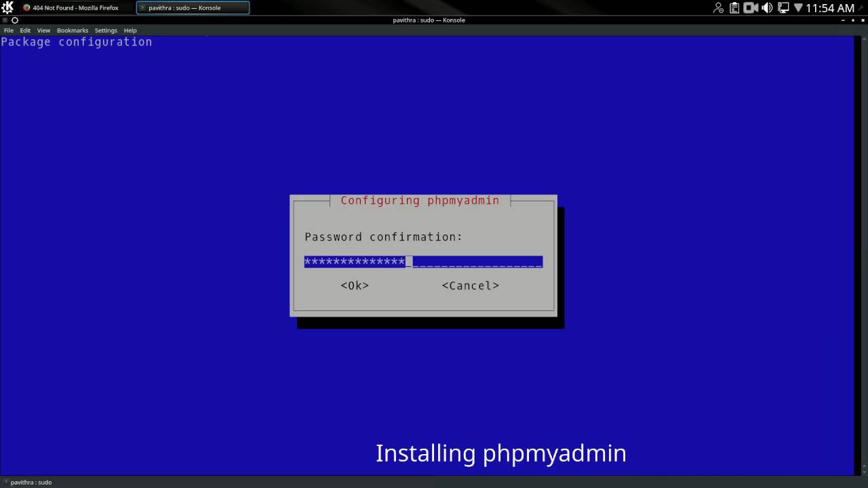Screen dimensions: 868x488
Task: Open the network/device monitor tray icon
Action: tap(783, 8)
